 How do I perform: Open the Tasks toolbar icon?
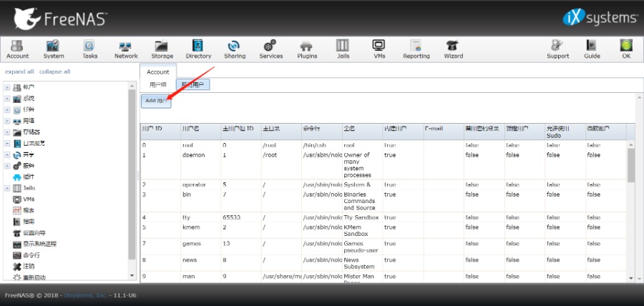[x=89, y=49]
